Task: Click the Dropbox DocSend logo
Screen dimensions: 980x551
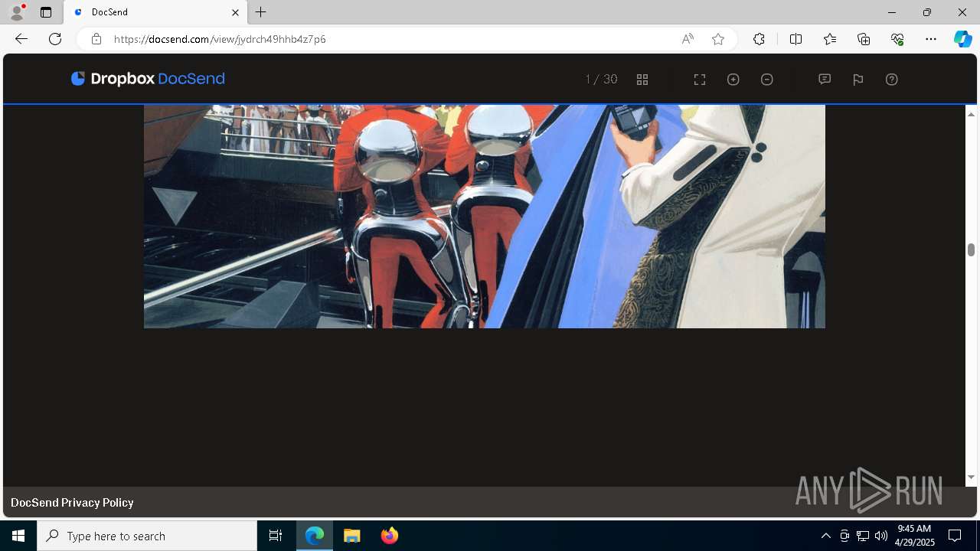Action: [148, 79]
